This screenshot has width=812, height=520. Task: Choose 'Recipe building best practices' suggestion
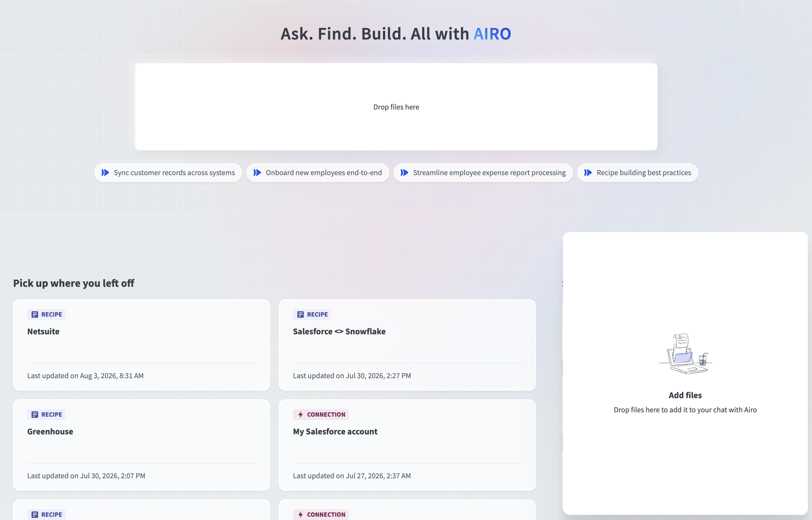click(638, 173)
